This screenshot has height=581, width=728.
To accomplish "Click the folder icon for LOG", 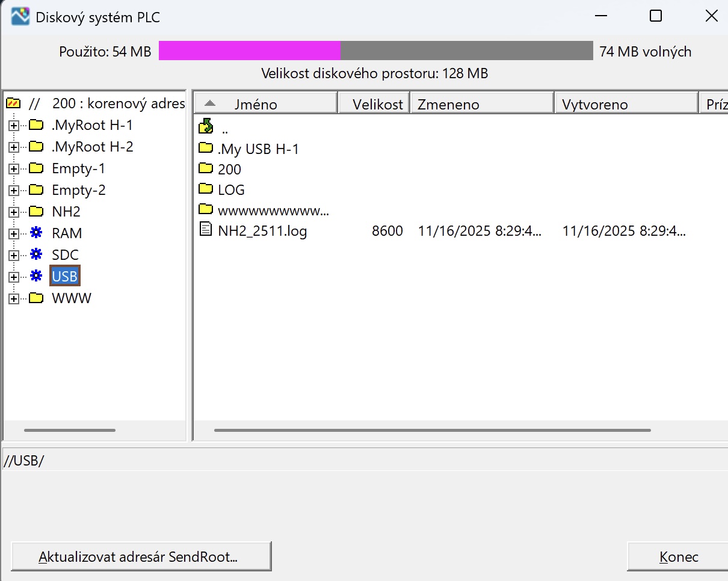I will (206, 189).
